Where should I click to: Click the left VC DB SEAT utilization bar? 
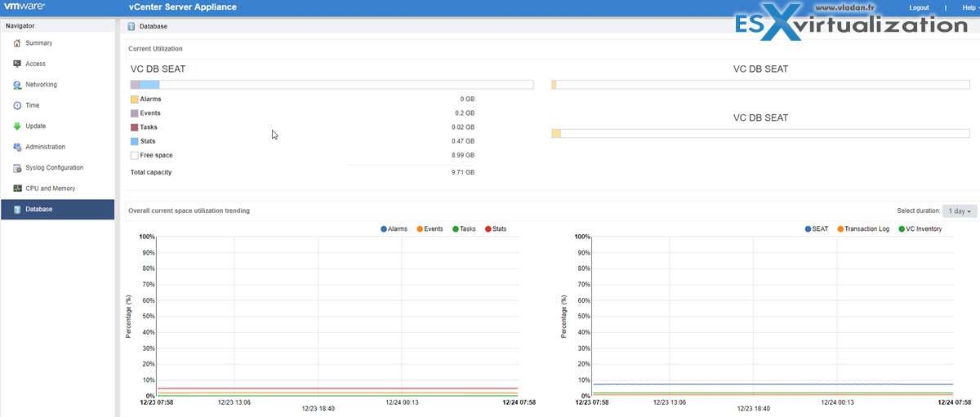[x=332, y=84]
